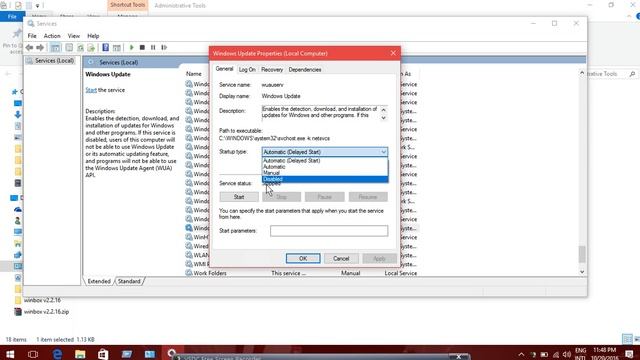Viewport: 640px width, 360px height.
Task: Click the large icons view toggle
Action: coord(636,339)
